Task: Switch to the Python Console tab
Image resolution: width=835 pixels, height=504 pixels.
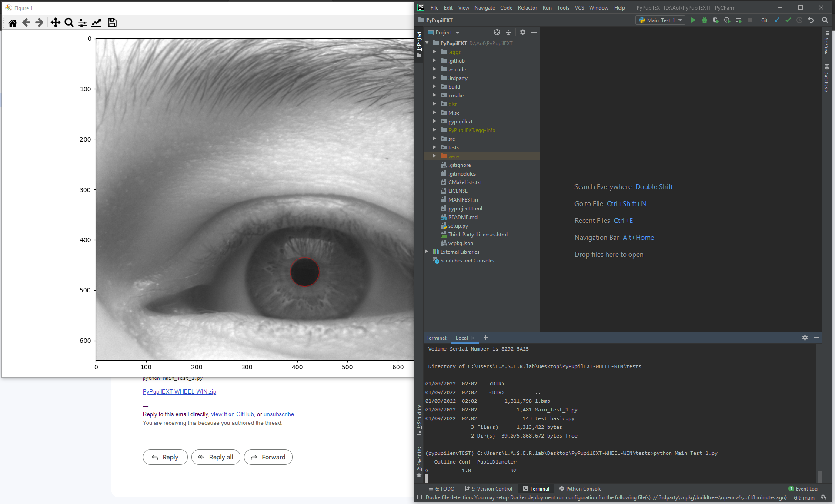Action: click(x=580, y=489)
